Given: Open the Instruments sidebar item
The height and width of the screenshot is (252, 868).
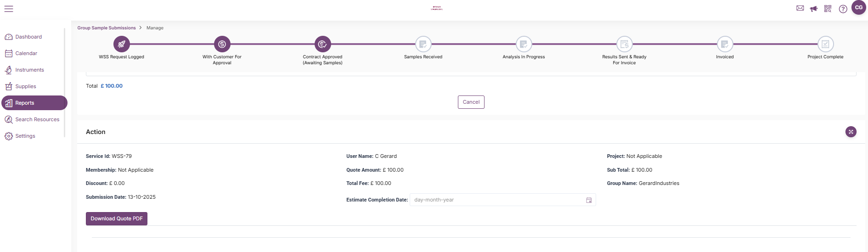Looking at the screenshot, I should coord(29,70).
